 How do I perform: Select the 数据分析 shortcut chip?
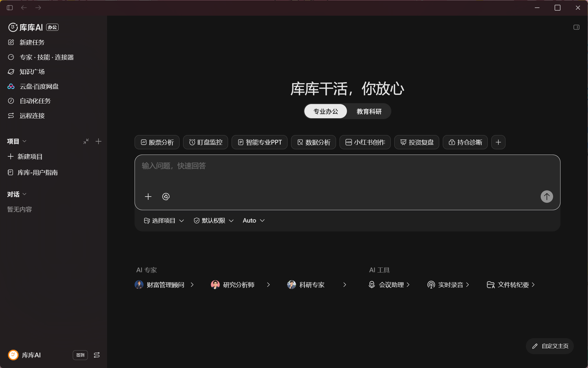[x=314, y=142]
